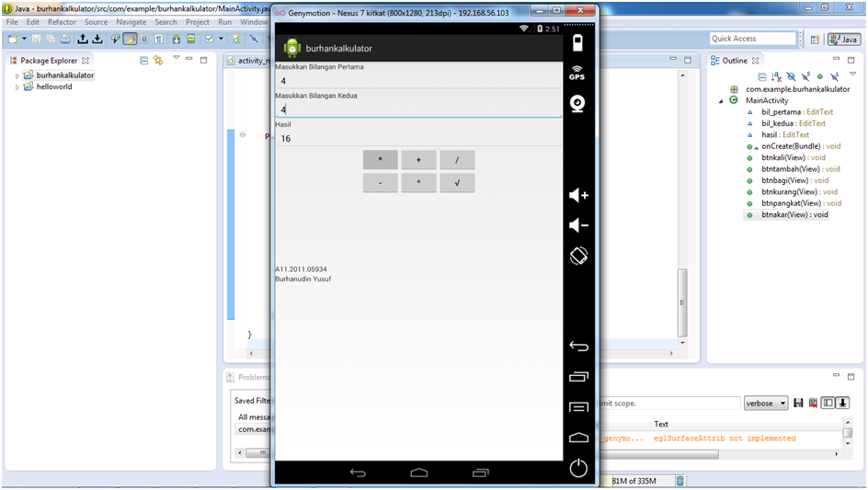Open dropdown next to checkmark toolbar icon

(221, 39)
